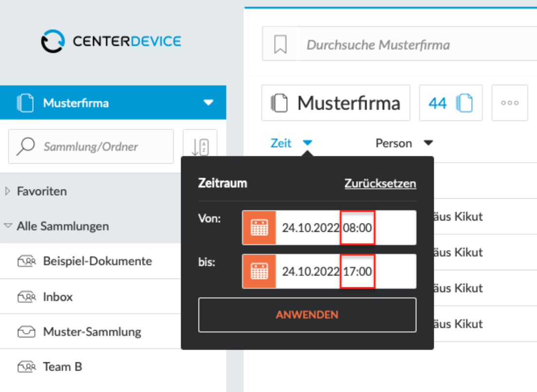Open the three-dots more options menu
This screenshot has width=537, height=392.
pos(510,103)
